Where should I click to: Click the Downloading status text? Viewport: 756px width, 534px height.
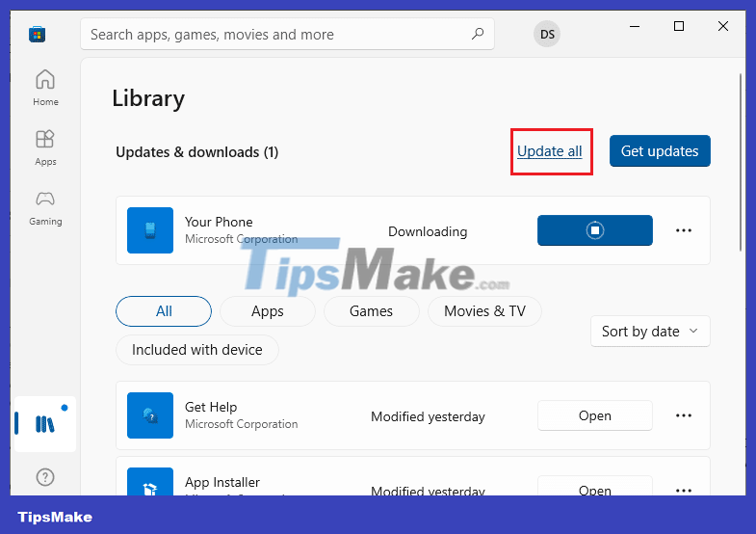click(428, 231)
